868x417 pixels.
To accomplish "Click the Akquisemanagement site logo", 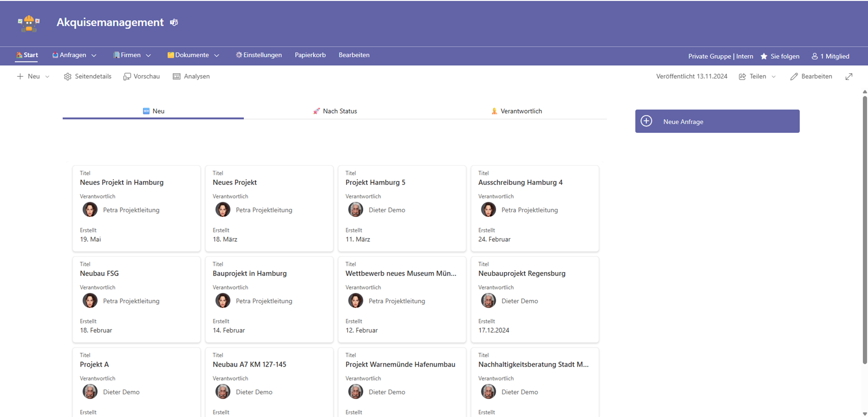I will [29, 23].
